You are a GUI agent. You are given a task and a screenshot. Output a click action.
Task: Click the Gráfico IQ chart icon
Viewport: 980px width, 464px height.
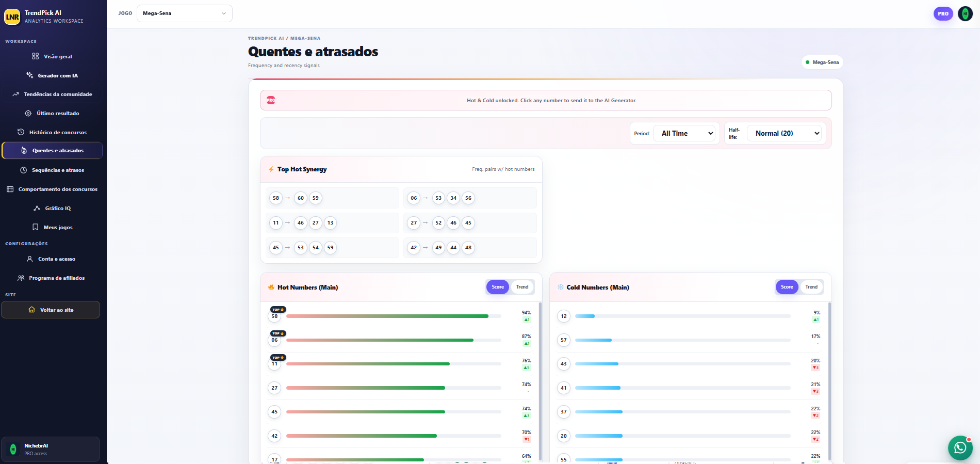click(37, 209)
